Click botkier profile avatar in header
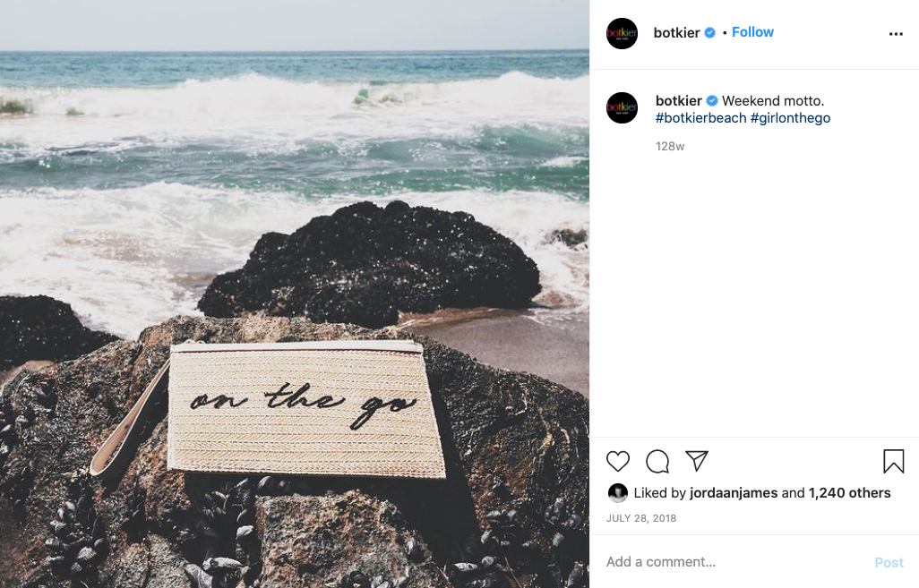 pos(622,33)
